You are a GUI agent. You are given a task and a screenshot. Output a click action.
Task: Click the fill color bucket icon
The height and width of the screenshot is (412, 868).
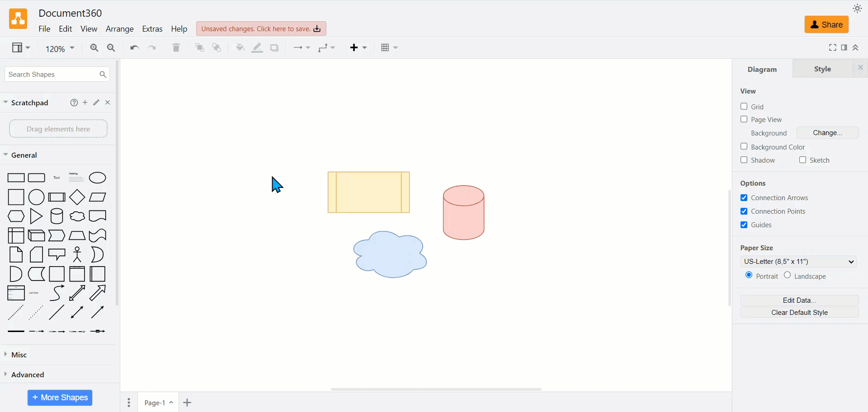coord(241,48)
